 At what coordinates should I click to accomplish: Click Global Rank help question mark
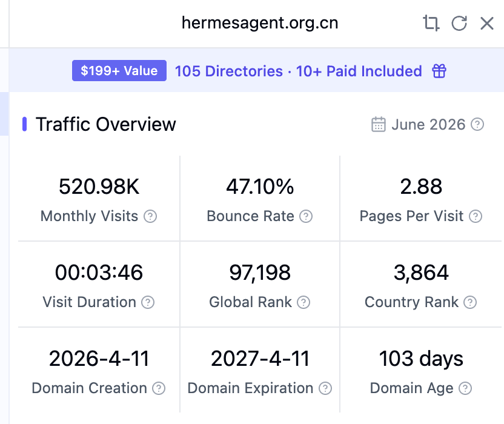coord(303,302)
